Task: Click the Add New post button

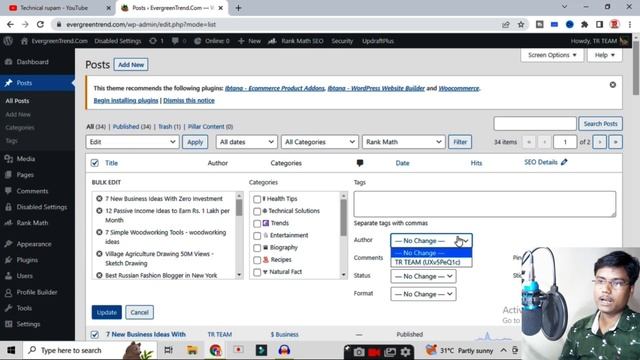Action: pyautogui.click(x=131, y=64)
